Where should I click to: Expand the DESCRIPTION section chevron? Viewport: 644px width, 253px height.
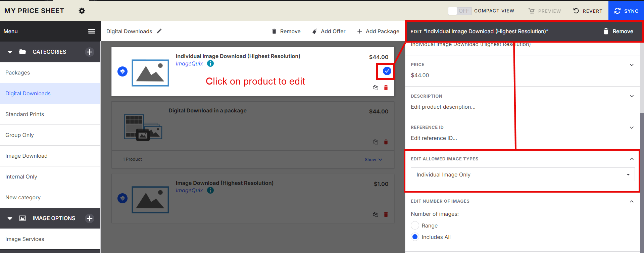[632, 96]
